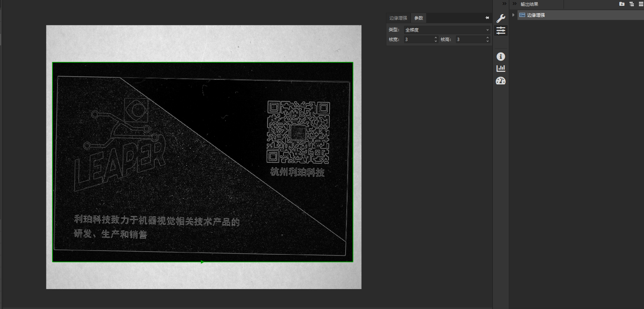Toggle the pin icon on parameter panel
This screenshot has width=644, height=309.
click(x=487, y=18)
